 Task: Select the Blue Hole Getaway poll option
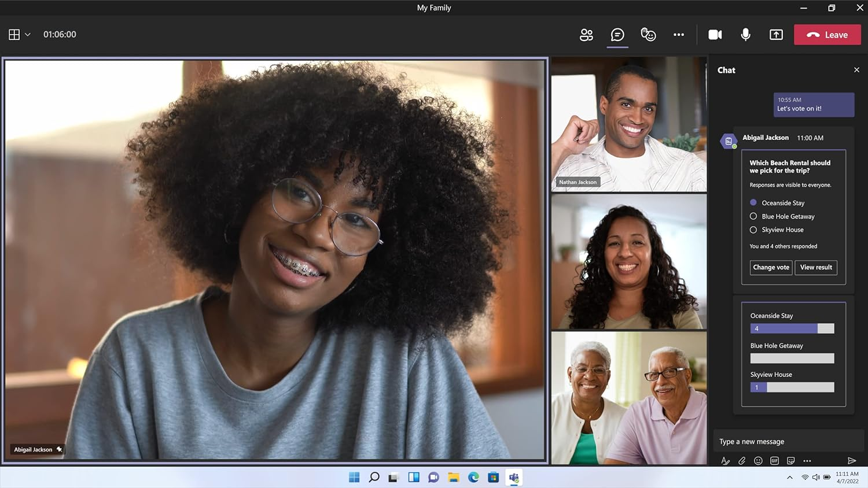(753, 216)
